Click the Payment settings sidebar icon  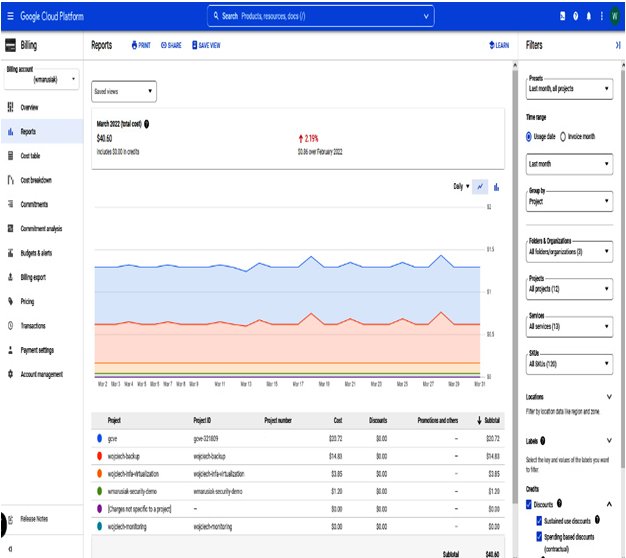coord(10,350)
